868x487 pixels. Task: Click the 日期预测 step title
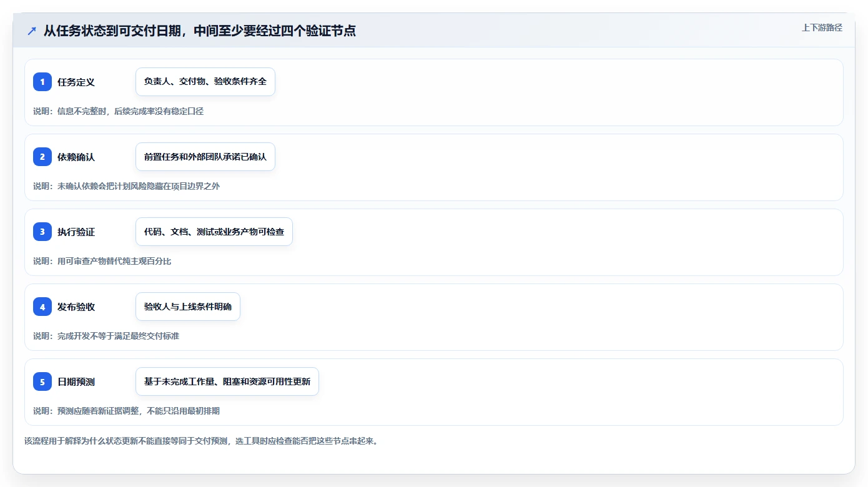76,381
